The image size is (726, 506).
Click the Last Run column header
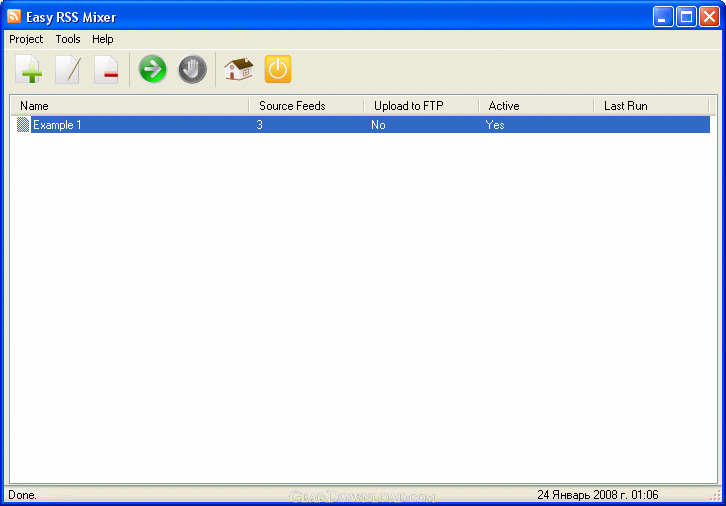(x=651, y=106)
